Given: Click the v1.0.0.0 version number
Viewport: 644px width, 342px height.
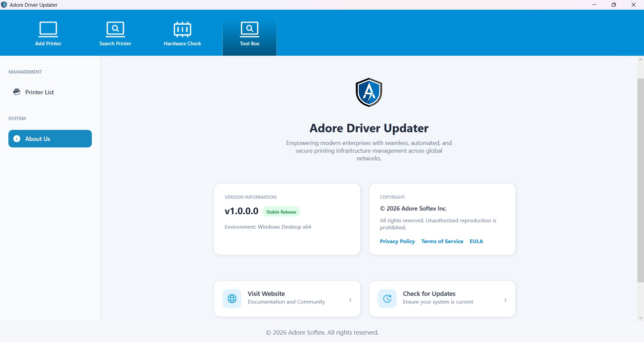Looking at the screenshot, I should click(x=241, y=211).
